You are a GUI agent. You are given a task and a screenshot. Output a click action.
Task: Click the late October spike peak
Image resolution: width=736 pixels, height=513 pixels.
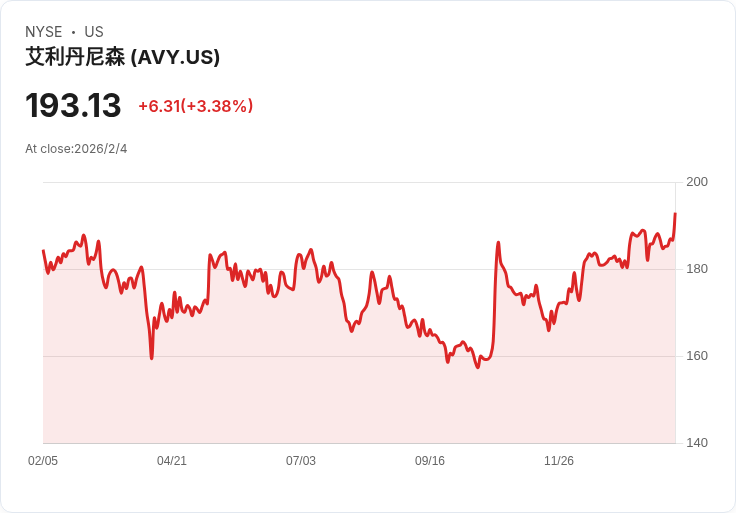click(498, 243)
